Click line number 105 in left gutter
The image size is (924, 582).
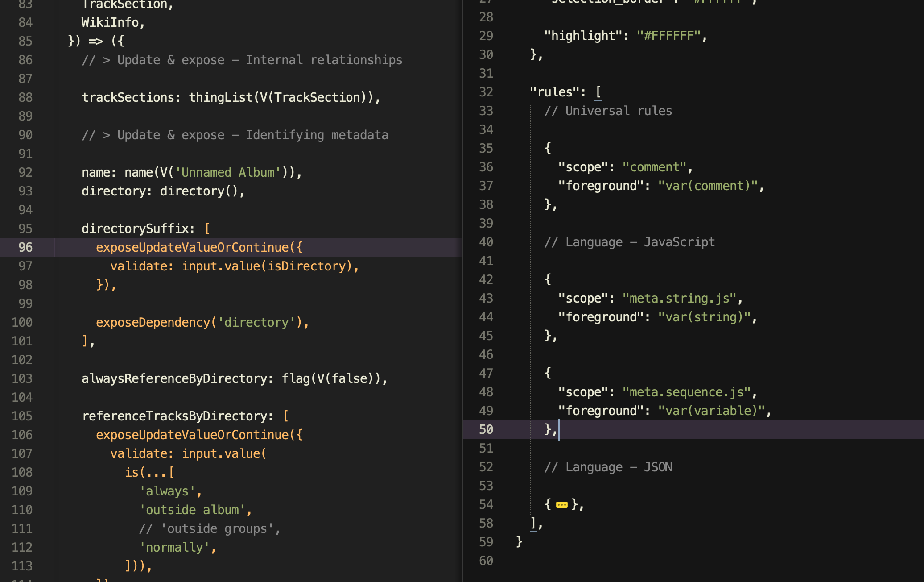22,416
